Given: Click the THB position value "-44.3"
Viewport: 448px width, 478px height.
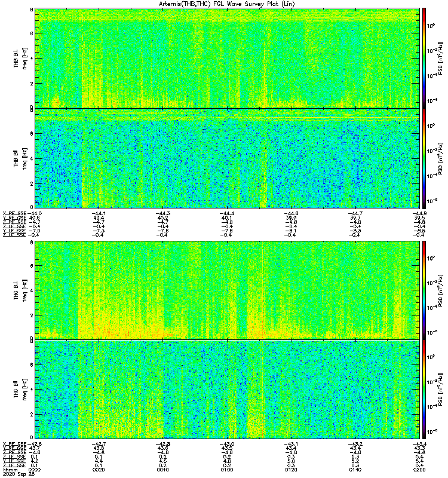Looking at the screenshot, I should tap(162, 213).
